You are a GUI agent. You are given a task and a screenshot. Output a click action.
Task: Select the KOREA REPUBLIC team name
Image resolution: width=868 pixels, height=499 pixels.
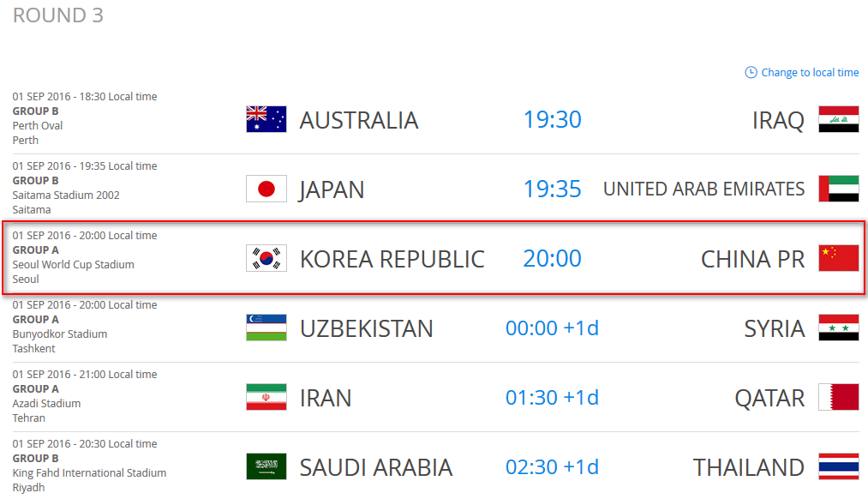(x=392, y=259)
